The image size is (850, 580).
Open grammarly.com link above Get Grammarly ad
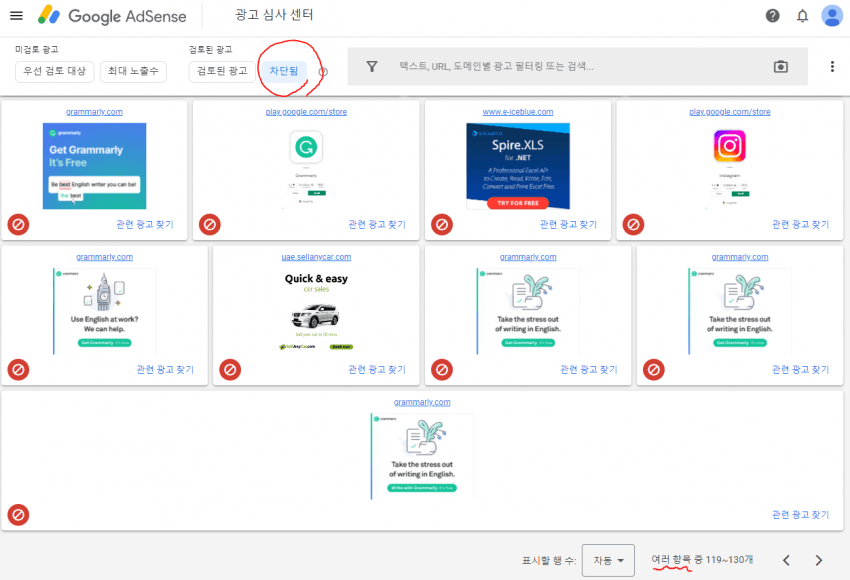click(x=94, y=112)
